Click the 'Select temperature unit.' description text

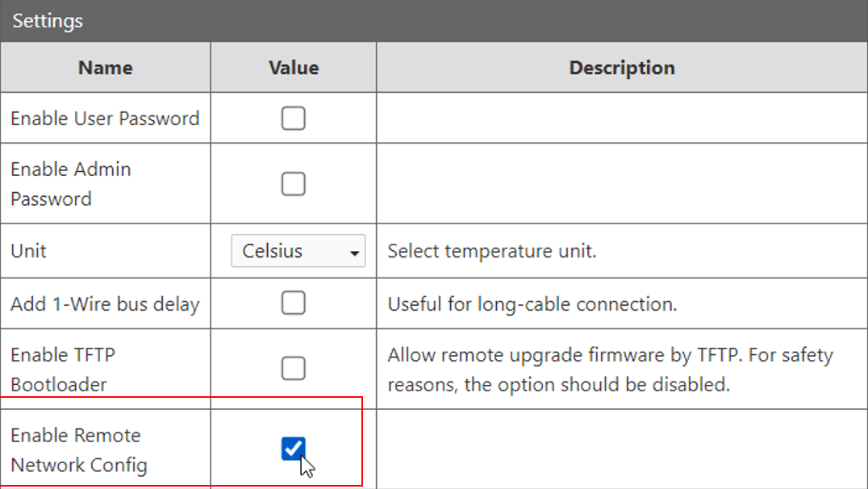tap(491, 251)
